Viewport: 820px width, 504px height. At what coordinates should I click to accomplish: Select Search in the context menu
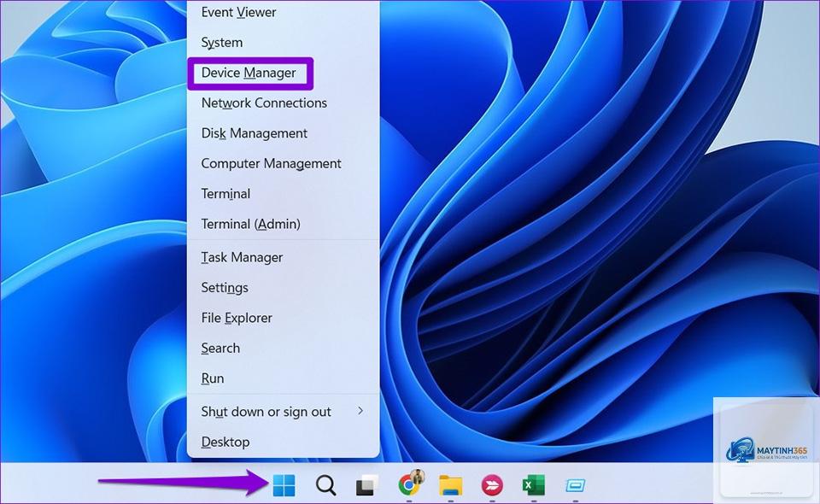[283, 349]
